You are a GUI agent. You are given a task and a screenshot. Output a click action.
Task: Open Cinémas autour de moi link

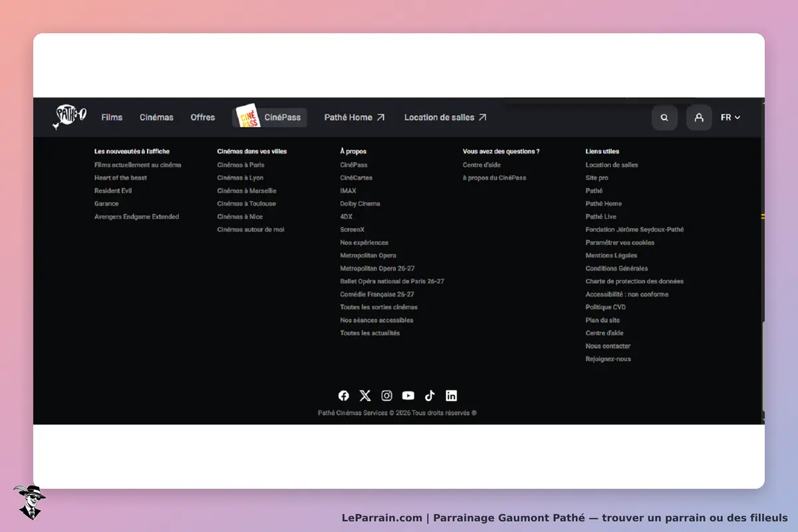pos(251,229)
